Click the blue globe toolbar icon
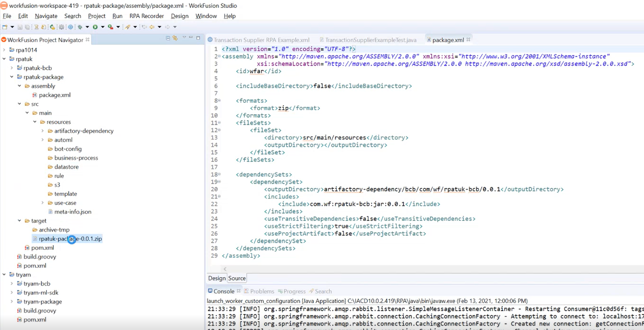 coord(70,27)
